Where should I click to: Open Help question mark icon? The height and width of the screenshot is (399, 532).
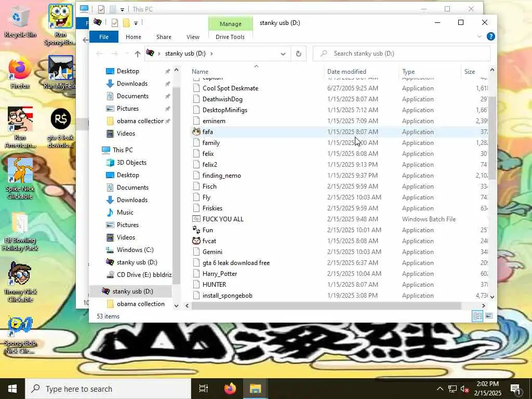490,37
